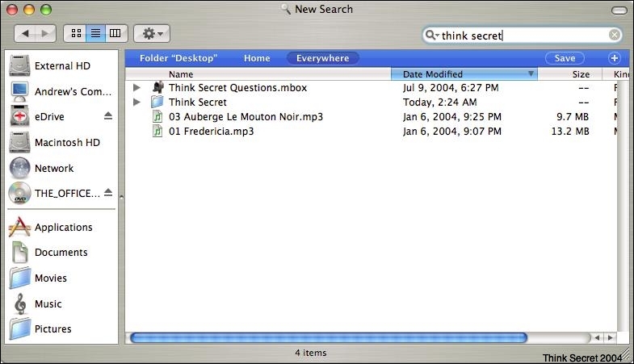
Task: Select the Everywhere search scope
Action: point(323,58)
